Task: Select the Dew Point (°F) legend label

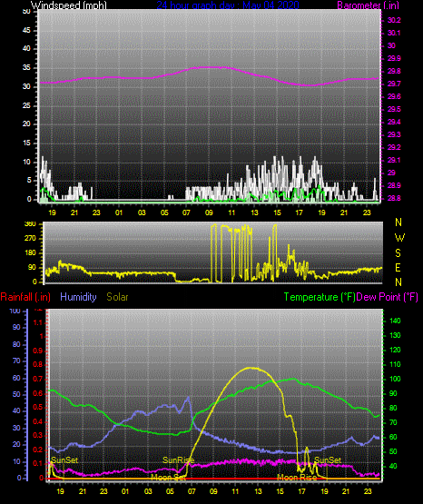Action: pos(388,297)
